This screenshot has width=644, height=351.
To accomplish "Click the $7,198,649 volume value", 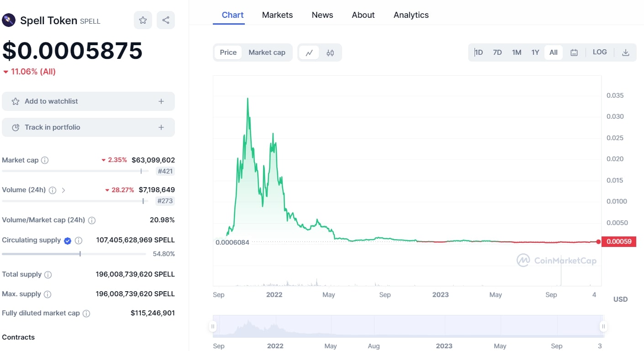I will [x=157, y=190].
